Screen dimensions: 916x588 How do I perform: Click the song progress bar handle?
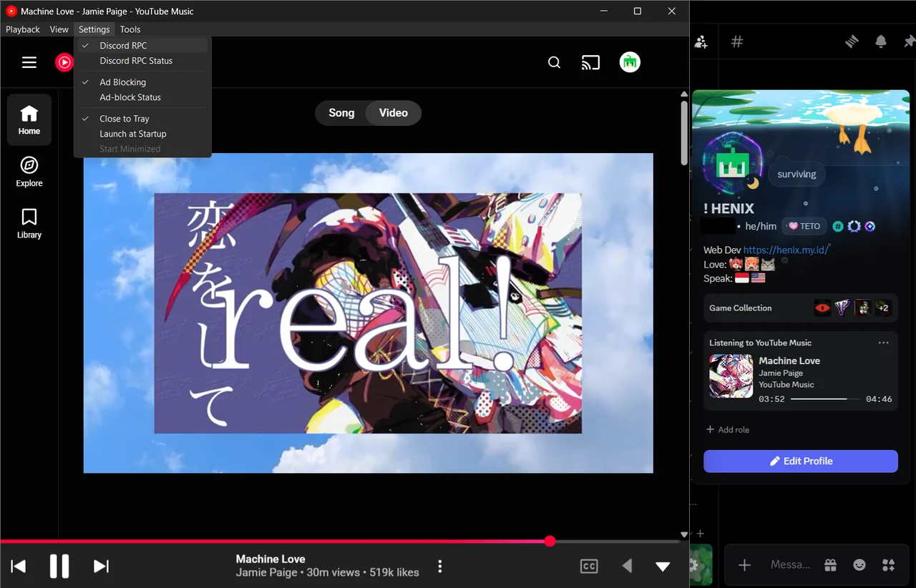550,541
